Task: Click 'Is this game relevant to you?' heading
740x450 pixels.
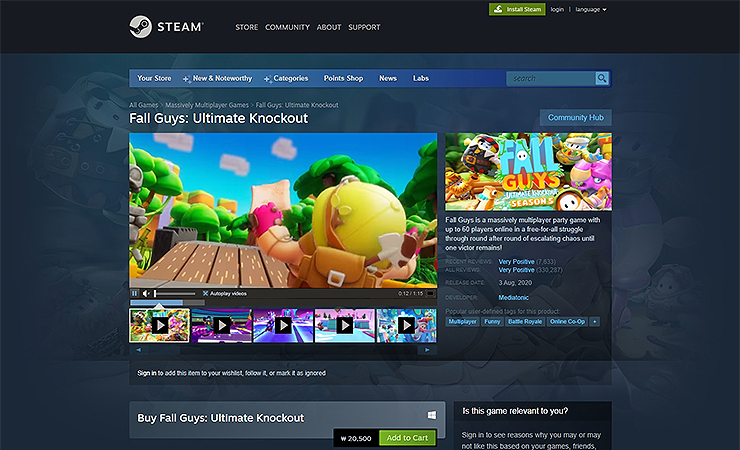Action: pyautogui.click(x=515, y=411)
